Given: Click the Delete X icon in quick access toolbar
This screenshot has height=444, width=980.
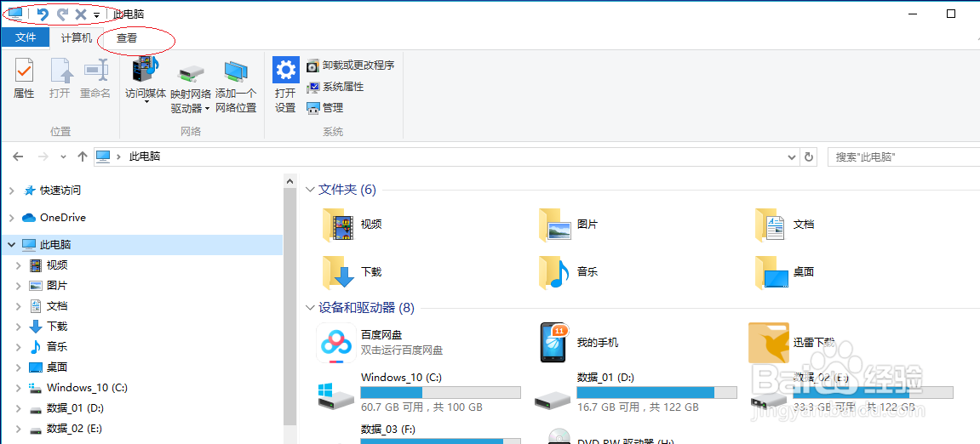Looking at the screenshot, I should coord(81,14).
